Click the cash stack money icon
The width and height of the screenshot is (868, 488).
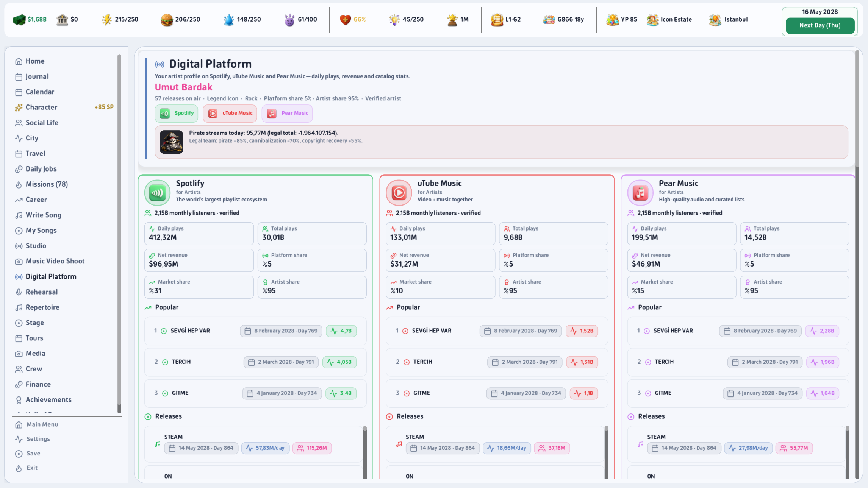(19, 20)
